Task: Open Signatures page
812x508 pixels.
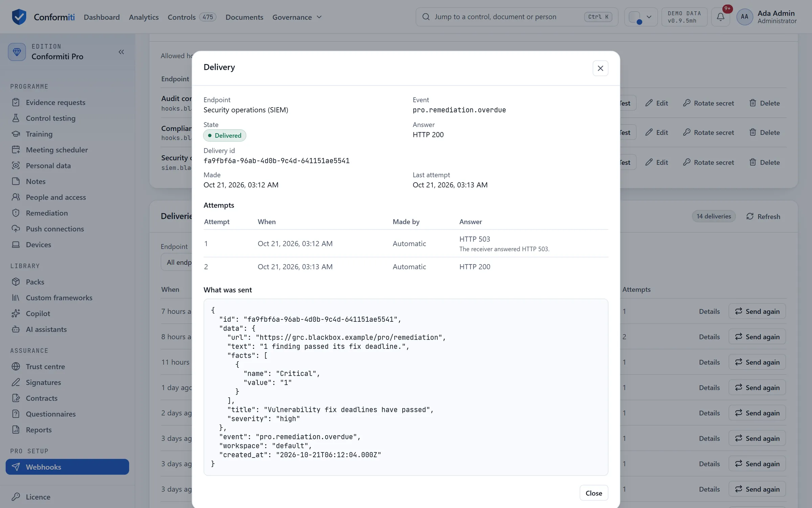Action: click(x=67, y=382)
